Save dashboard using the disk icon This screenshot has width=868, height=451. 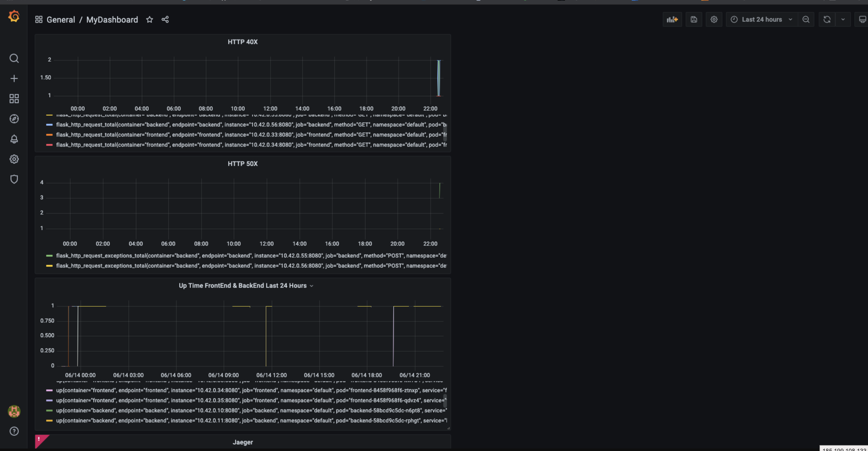(x=694, y=20)
